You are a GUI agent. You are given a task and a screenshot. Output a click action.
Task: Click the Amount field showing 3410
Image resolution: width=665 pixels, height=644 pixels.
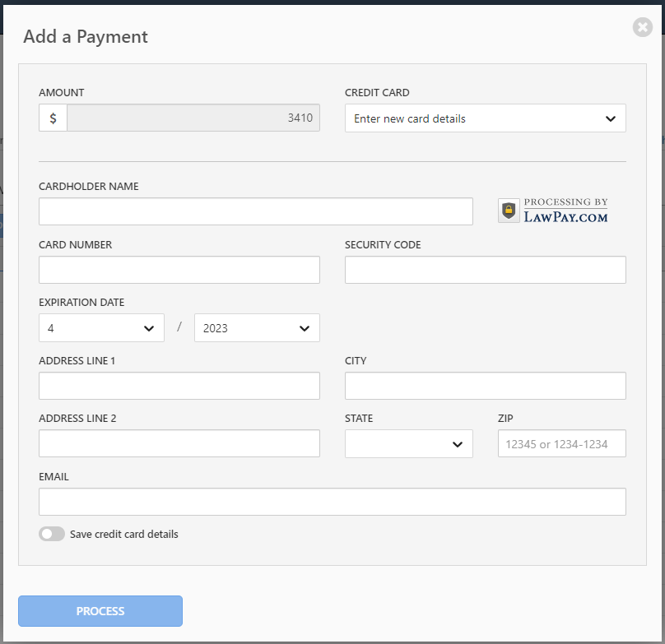(193, 118)
